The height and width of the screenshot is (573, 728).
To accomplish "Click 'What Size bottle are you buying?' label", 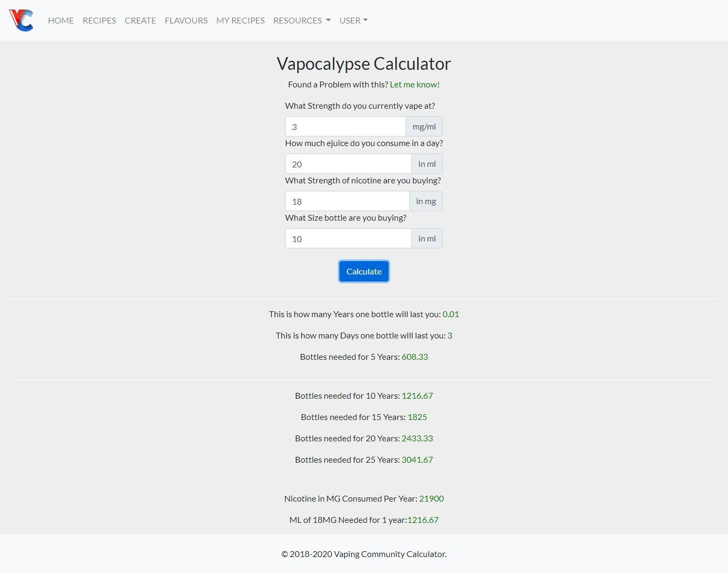I will click(x=346, y=217).
